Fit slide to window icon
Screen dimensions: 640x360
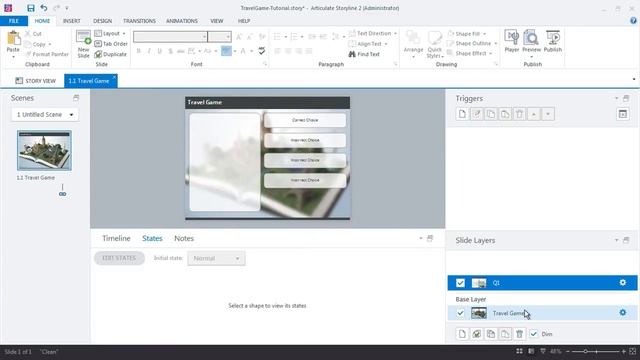[x=633, y=351]
